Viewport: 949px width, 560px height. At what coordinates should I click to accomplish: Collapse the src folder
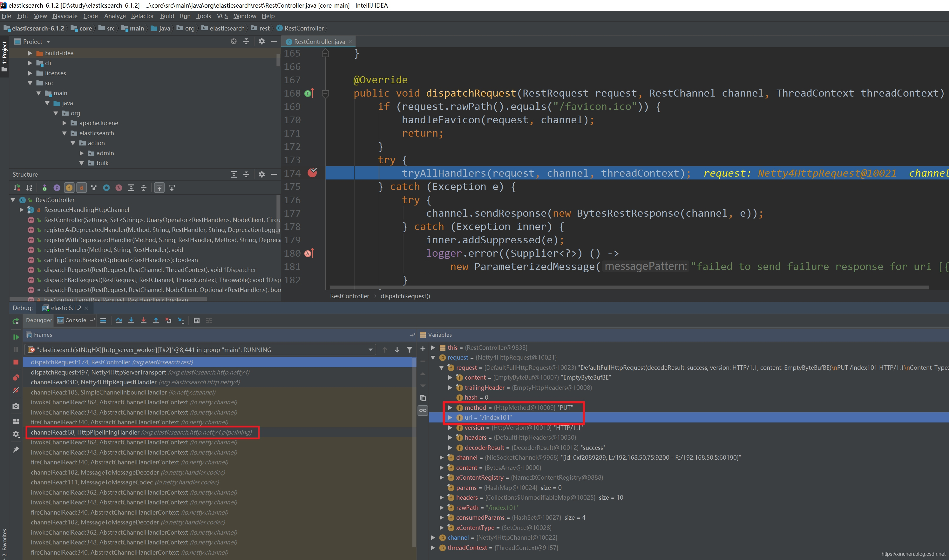(x=30, y=83)
